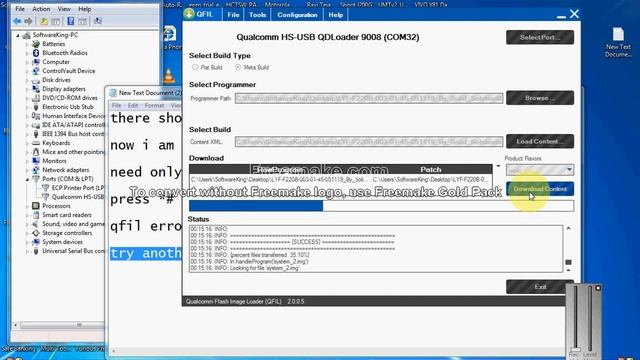Image resolution: width=640 pixels, height=360 pixels.
Task: Click Content XML input field
Action: pyautogui.click(x=369, y=142)
